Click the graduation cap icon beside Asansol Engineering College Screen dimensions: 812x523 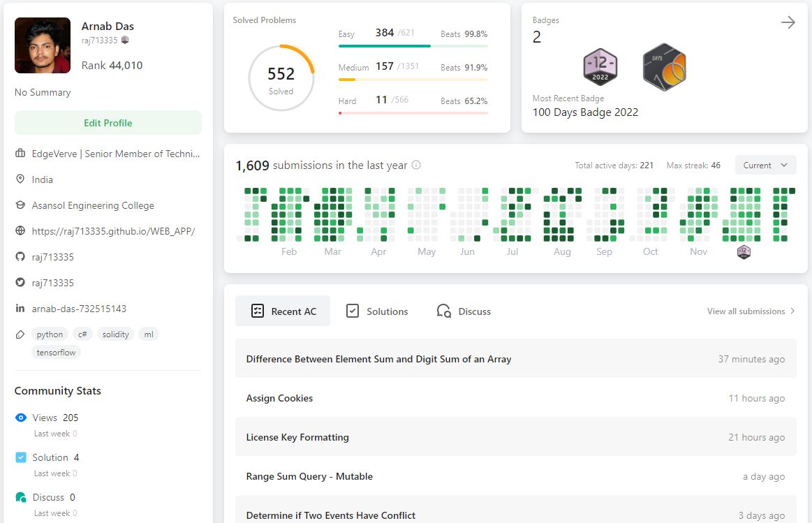(x=20, y=205)
